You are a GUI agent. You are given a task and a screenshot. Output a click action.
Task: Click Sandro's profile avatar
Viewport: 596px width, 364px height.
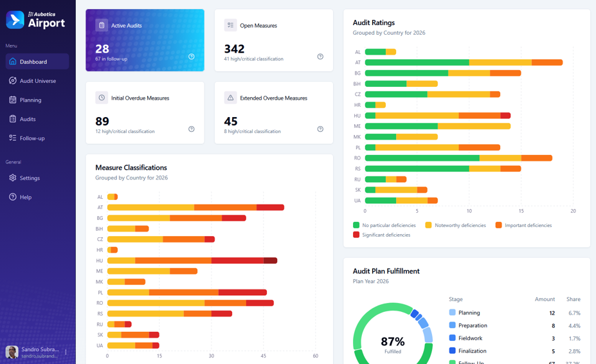click(12, 352)
